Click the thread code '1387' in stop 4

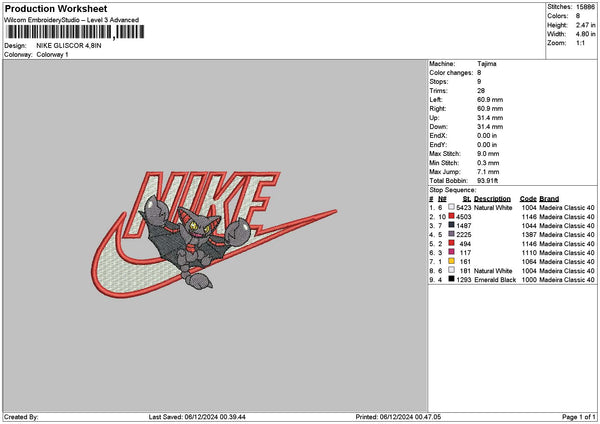529,235
